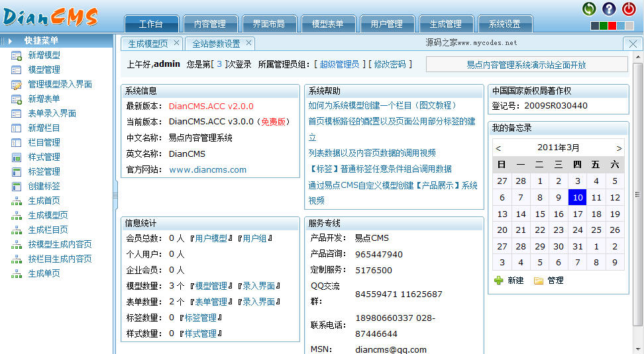Open the 模型表单 main tab
This screenshot has height=354, width=644.
click(x=328, y=24)
